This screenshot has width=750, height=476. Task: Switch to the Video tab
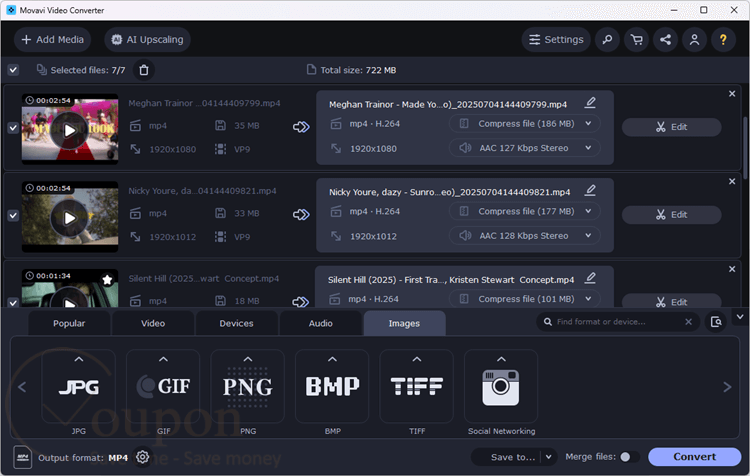click(153, 323)
